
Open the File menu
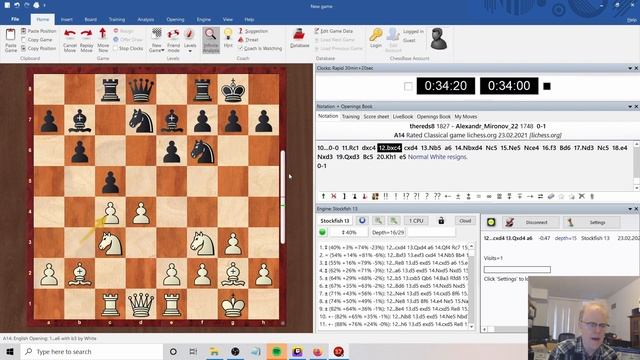(x=15, y=19)
